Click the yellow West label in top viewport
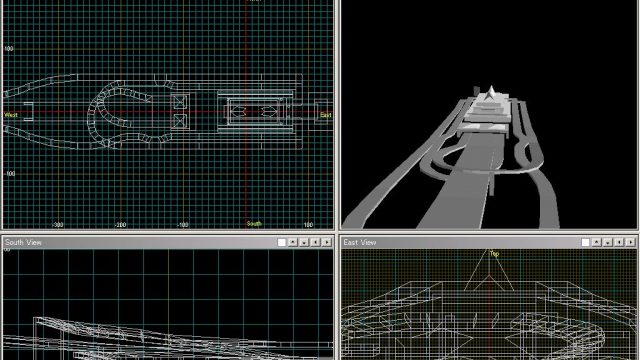 [x=11, y=115]
